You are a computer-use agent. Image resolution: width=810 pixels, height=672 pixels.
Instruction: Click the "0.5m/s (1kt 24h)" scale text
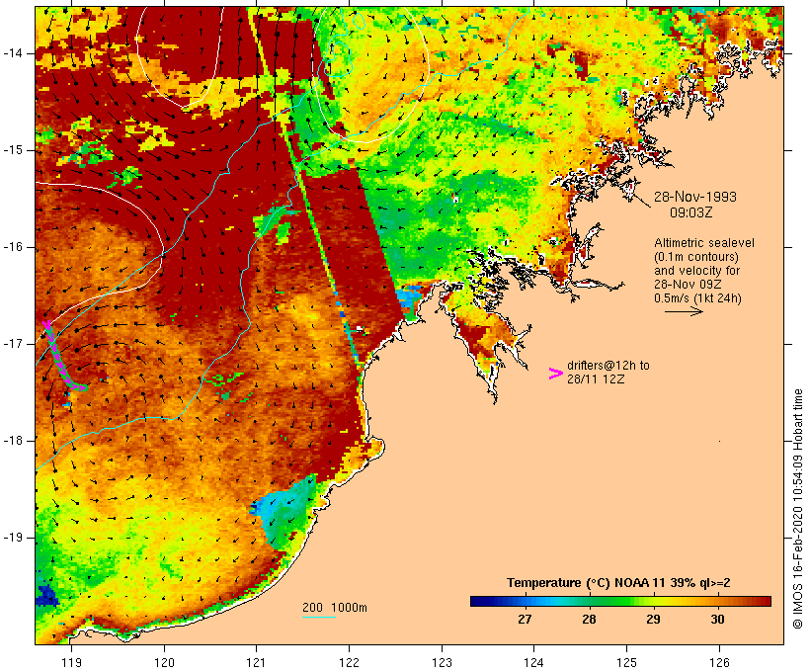tap(697, 298)
